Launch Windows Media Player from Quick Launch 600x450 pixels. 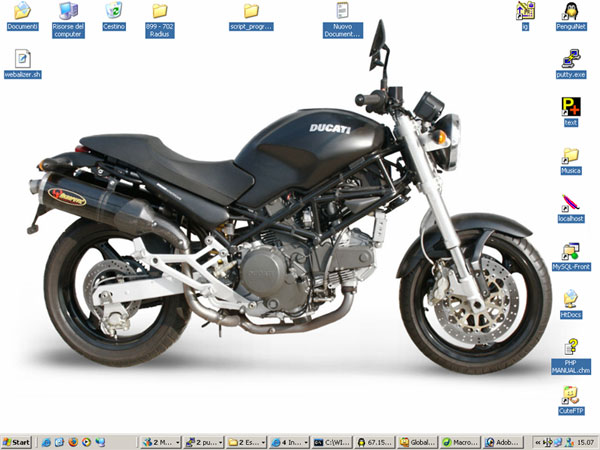coord(86,442)
